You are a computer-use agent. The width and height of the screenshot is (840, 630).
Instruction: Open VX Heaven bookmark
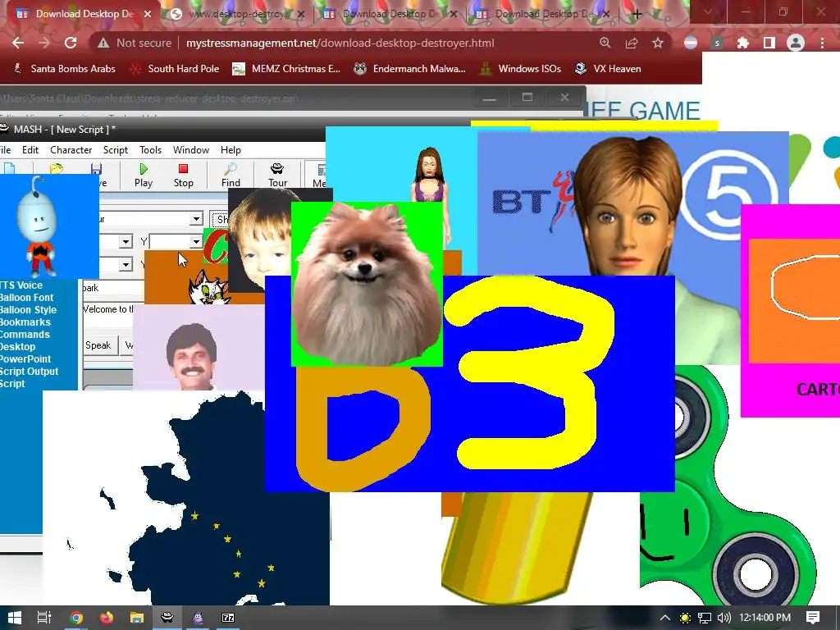[x=608, y=69]
